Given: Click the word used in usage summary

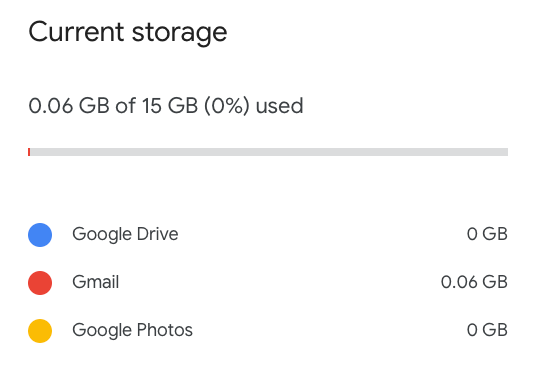Looking at the screenshot, I should [279, 106].
